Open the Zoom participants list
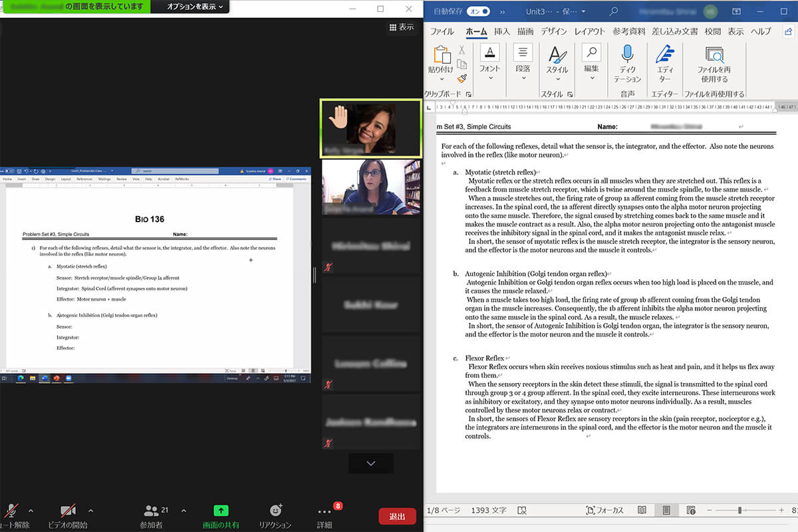This screenshot has width=798, height=532. pyautogui.click(x=152, y=511)
